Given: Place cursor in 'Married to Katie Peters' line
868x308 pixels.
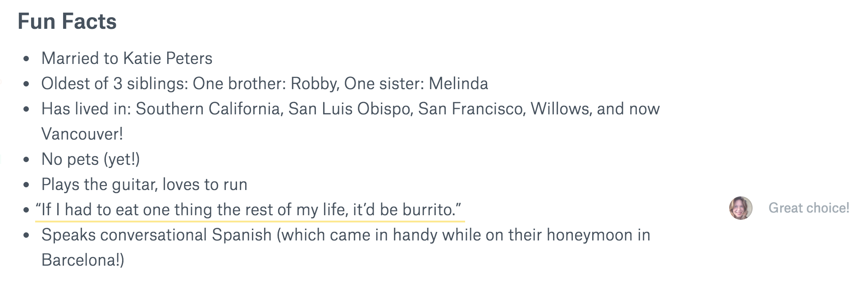Looking at the screenshot, I should pos(127,59).
